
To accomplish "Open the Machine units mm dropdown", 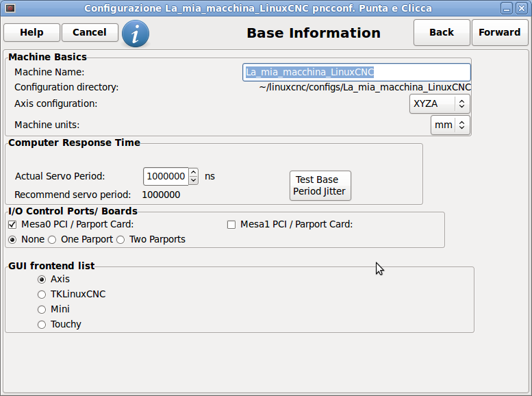I will tap(451, 125).
